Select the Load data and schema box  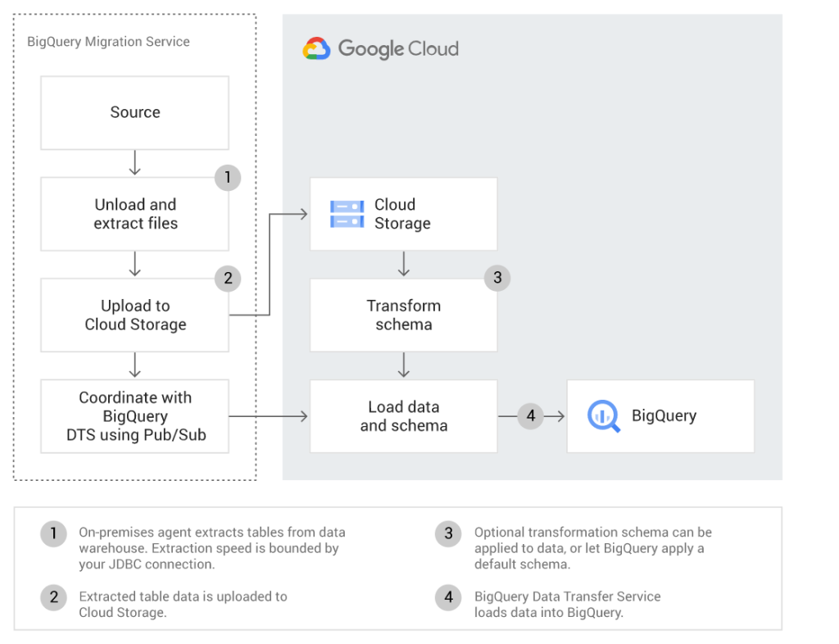[403, 416]
